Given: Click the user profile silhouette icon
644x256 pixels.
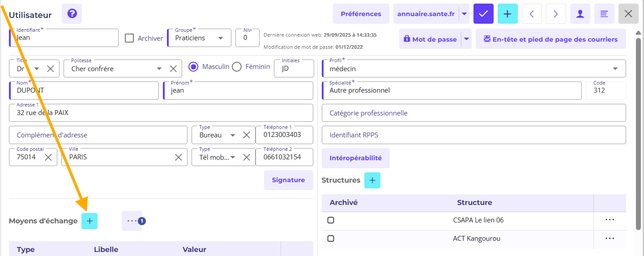Looking at the screenshot, I should [x=580, y=14].
